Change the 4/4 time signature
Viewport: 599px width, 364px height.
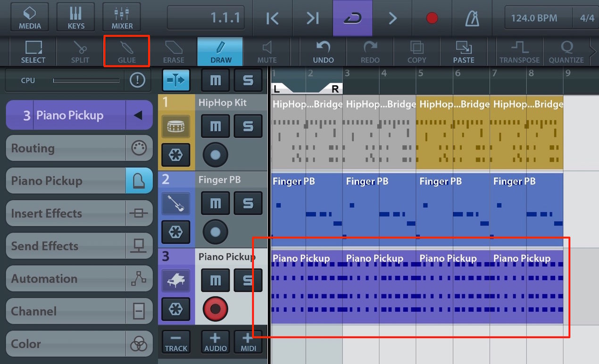(x=586, y=18)
